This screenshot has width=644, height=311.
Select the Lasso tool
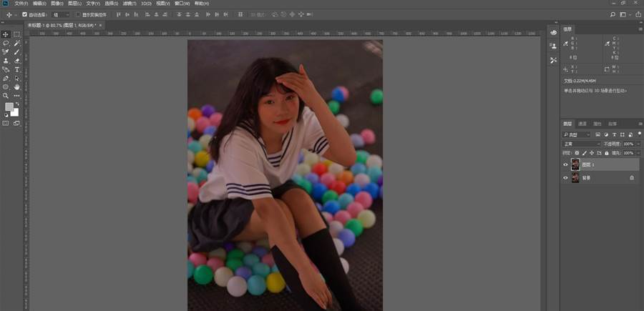[x=6, y=43]
